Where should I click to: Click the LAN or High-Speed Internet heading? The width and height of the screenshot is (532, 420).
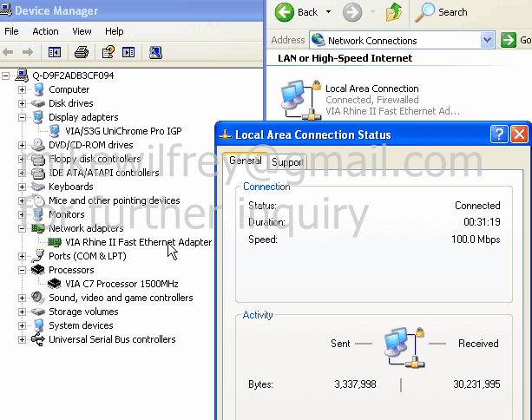coord(345,58)
